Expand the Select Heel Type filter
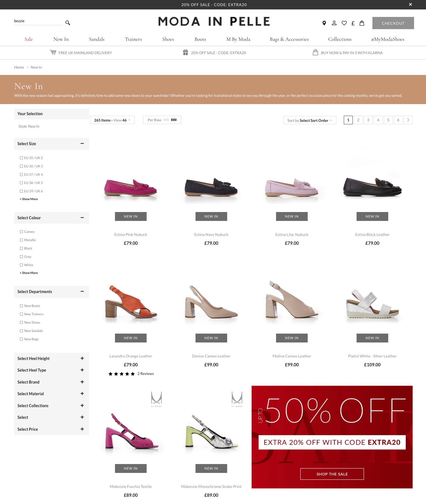The width and height of the screenshot is (426, 504). click(x=82, y=370)
